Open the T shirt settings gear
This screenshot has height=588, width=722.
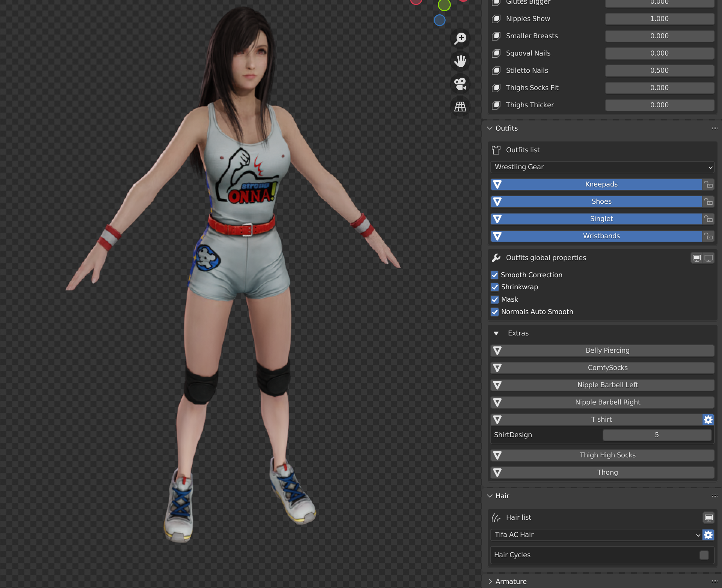(708, 420)
